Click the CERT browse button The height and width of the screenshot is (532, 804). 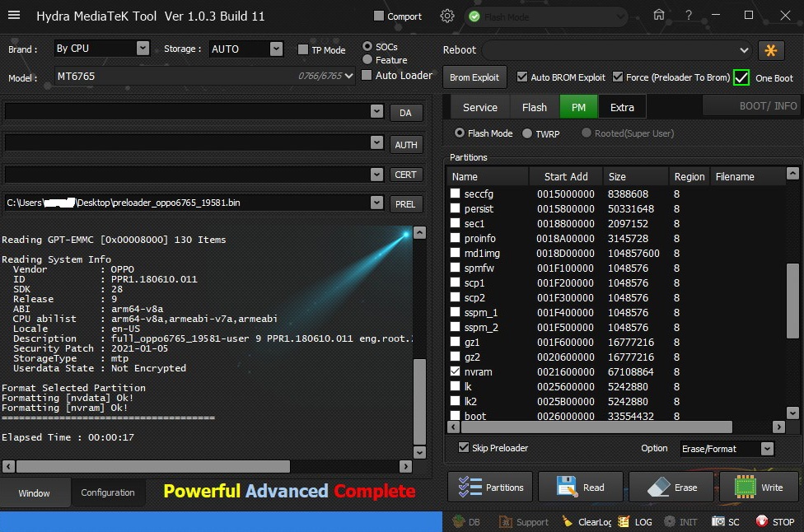coord(405,175)
